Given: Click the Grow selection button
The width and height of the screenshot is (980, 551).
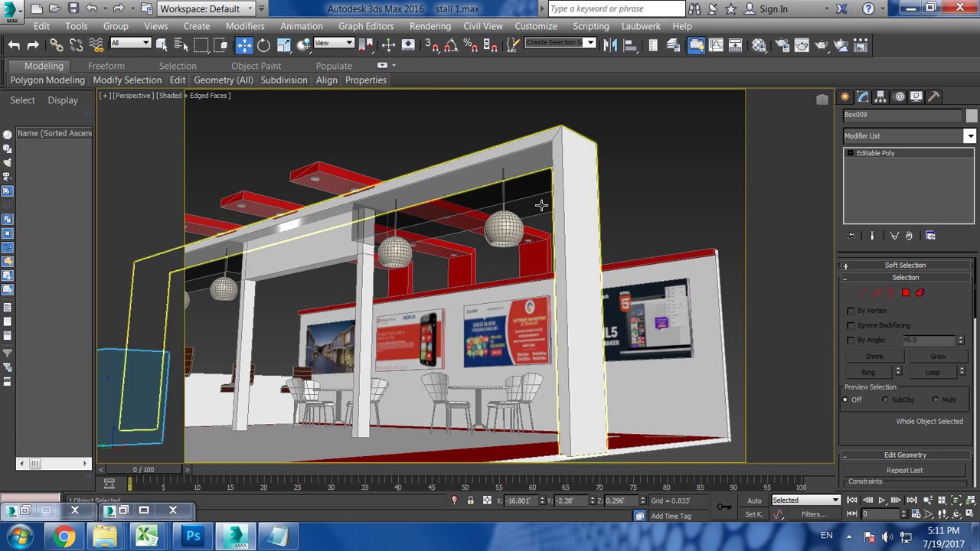Looking at the screenshot, I should (x=938, y=357).
